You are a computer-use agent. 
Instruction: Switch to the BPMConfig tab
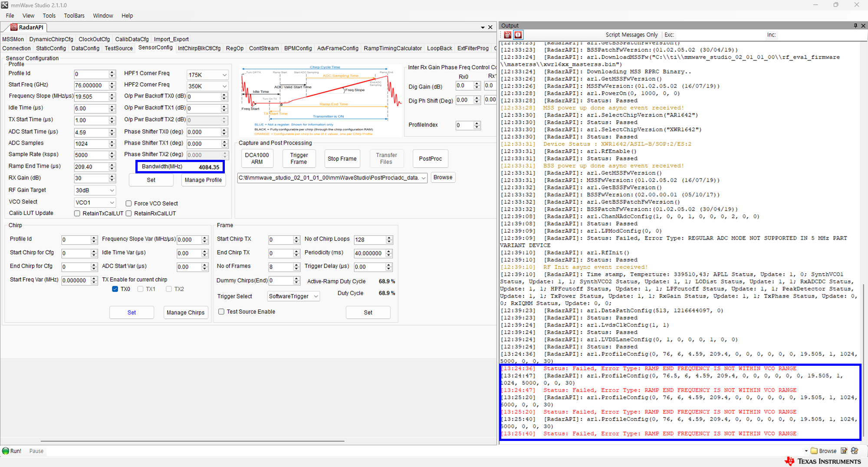298,48
